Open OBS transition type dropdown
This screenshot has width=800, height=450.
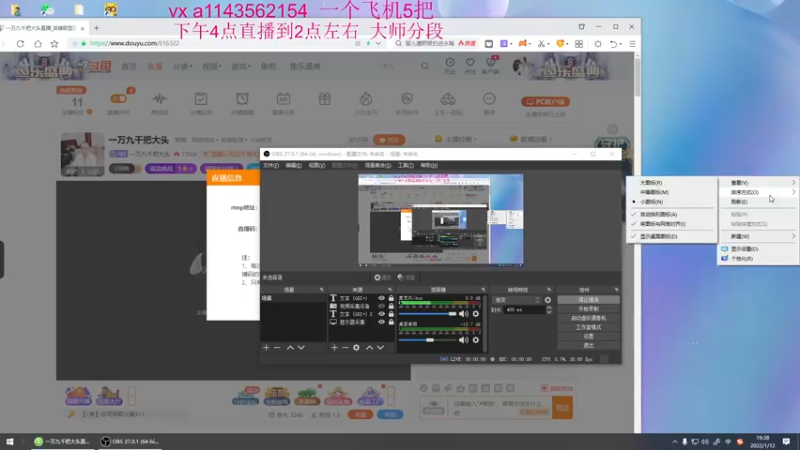tap(516, 300)
